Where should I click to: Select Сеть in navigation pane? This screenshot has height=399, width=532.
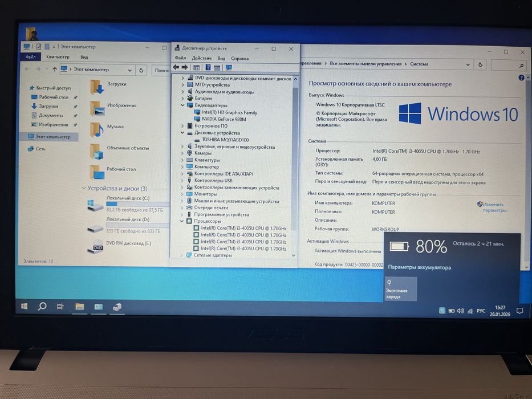[x=40, y=149]
